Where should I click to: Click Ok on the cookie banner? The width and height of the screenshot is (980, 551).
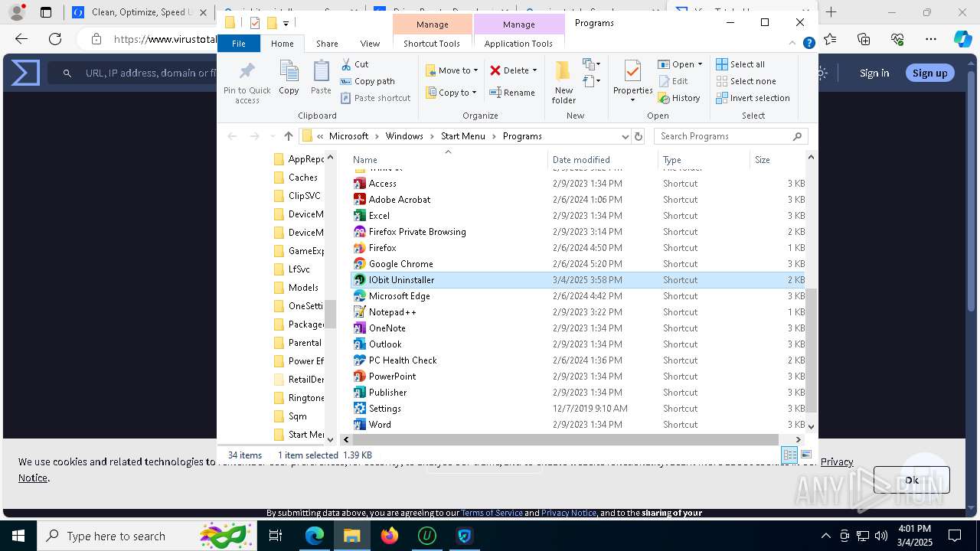tap(911, 480)
